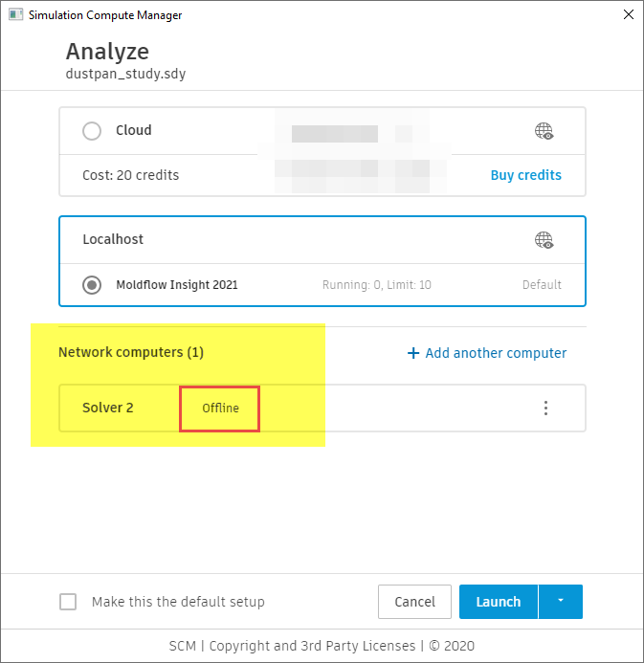Click the Default label in Localhost panel

click(x=542, y=285)
